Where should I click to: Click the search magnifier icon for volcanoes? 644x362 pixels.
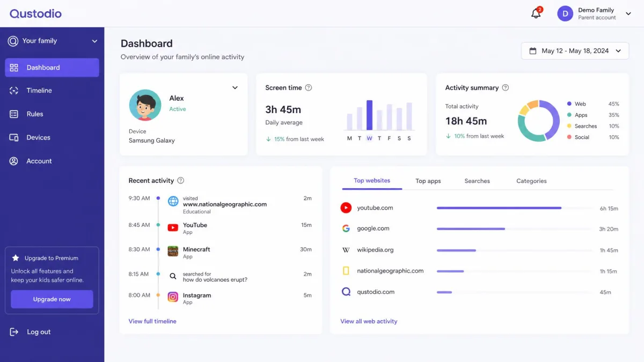pyautogui.click(x=173, y=276)
